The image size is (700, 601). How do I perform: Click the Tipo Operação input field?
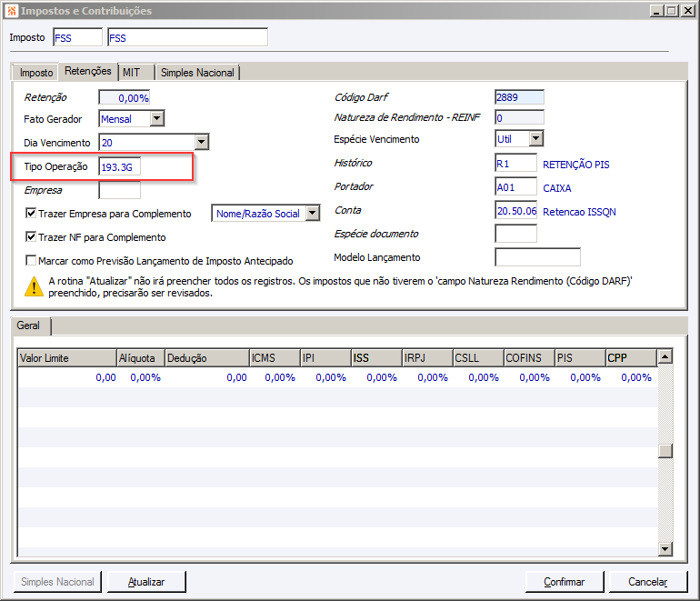pyautogui.click(x=120, y=167)
